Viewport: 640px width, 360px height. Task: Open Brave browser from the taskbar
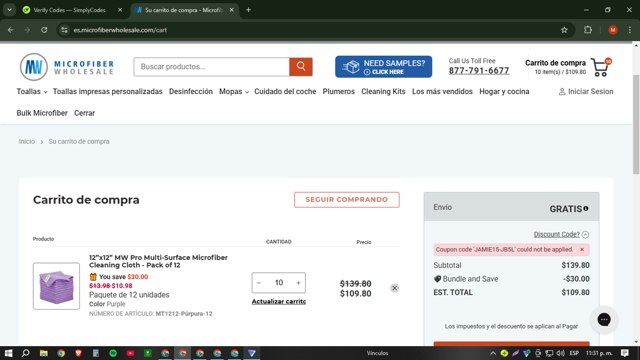pyautogui.click(x=78, y=353)
